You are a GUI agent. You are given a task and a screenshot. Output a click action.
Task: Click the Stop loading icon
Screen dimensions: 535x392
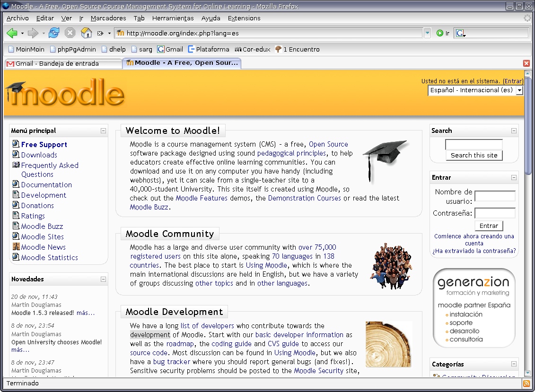coord(70,33)
